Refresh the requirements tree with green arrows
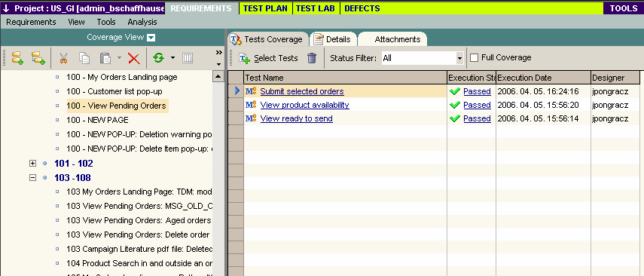Screen dimensions: 644x276 point(158,58)
